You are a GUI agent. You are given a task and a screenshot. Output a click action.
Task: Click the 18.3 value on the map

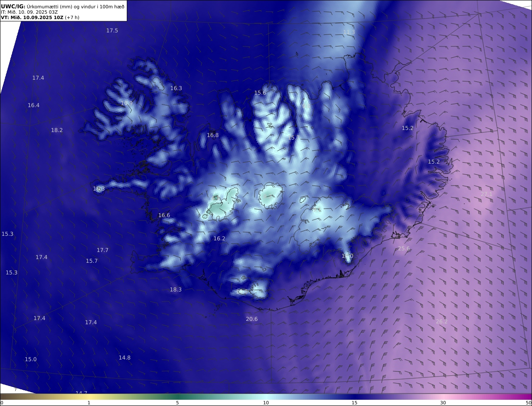pyautogui.click(x=176, y=290)
